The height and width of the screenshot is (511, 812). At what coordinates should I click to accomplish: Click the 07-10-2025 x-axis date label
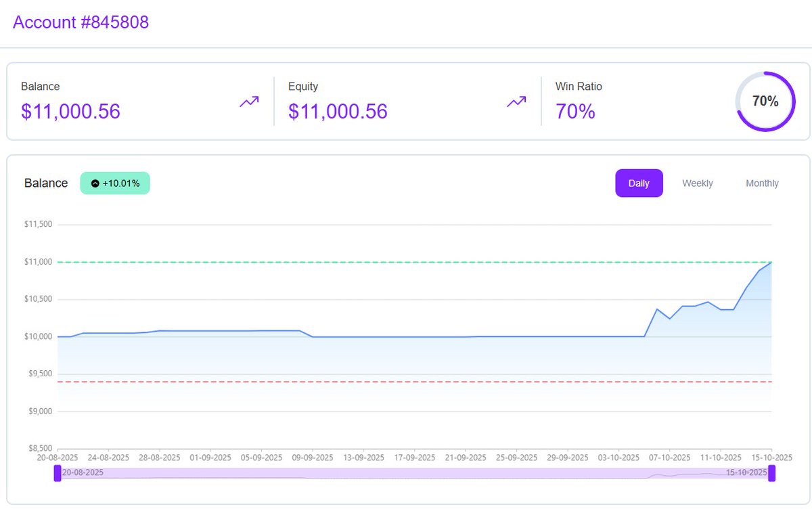[670, 458]
